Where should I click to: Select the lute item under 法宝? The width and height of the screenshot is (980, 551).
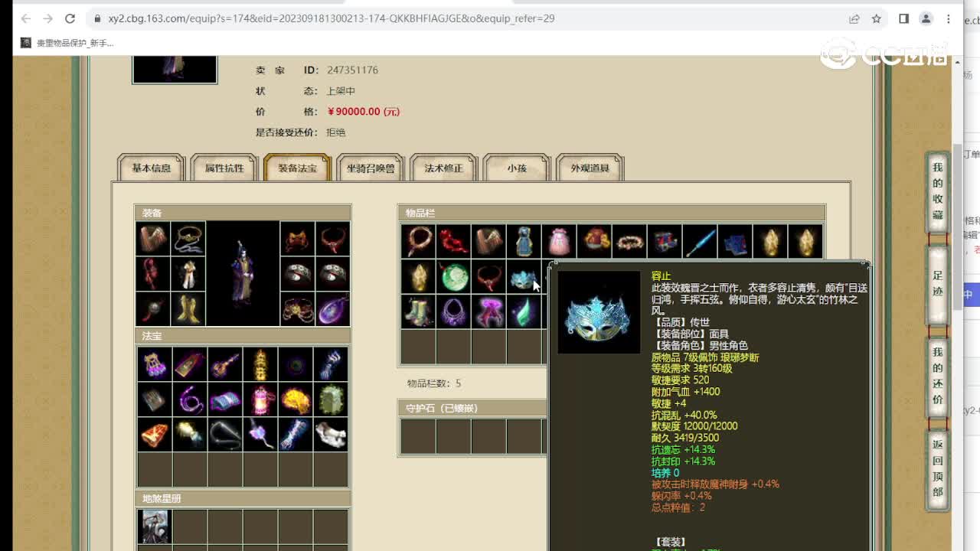point(225,365)
